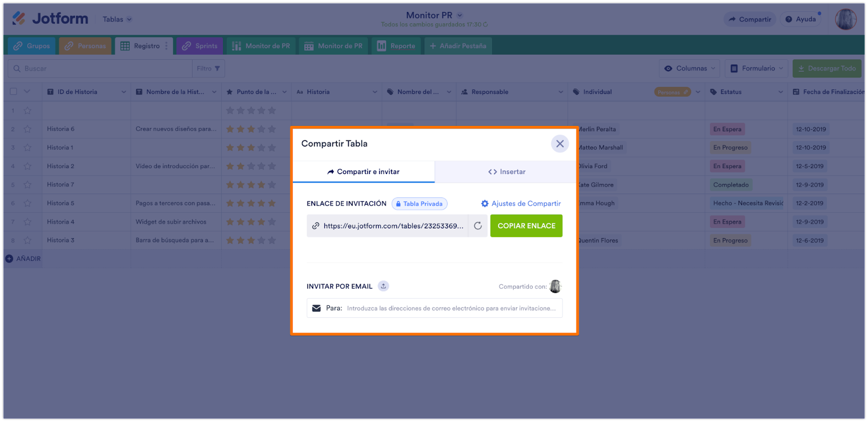The height and width of the screenshot is (422, 868).
Task: Open the Filtro filter button
Action: click(208, 68)
